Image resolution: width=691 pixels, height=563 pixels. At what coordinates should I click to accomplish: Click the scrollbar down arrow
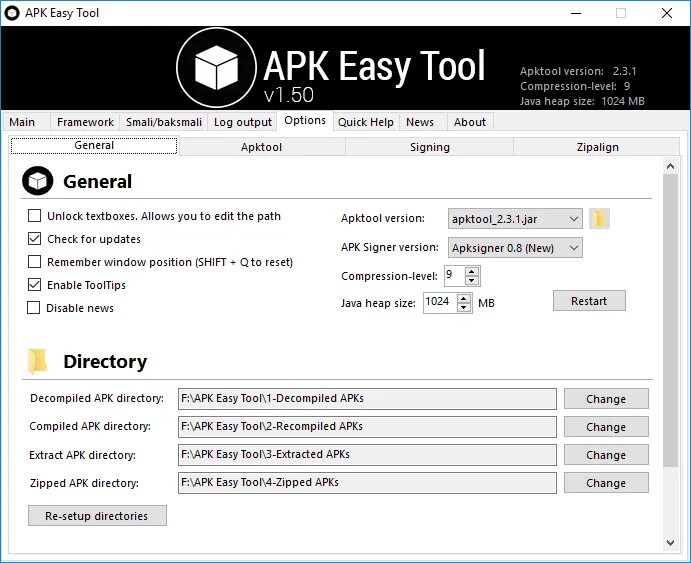click(670, 543)
